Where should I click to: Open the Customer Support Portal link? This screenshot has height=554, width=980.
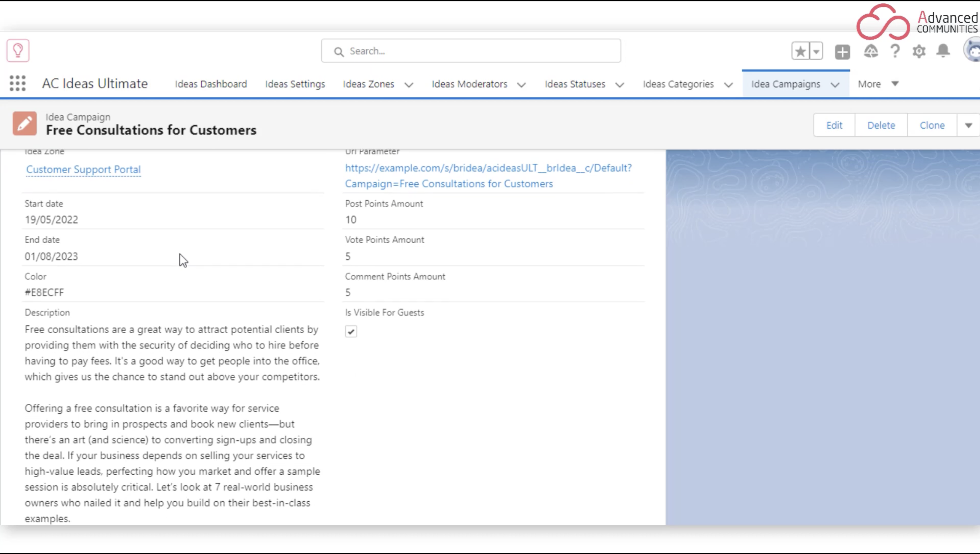[83, 169]
